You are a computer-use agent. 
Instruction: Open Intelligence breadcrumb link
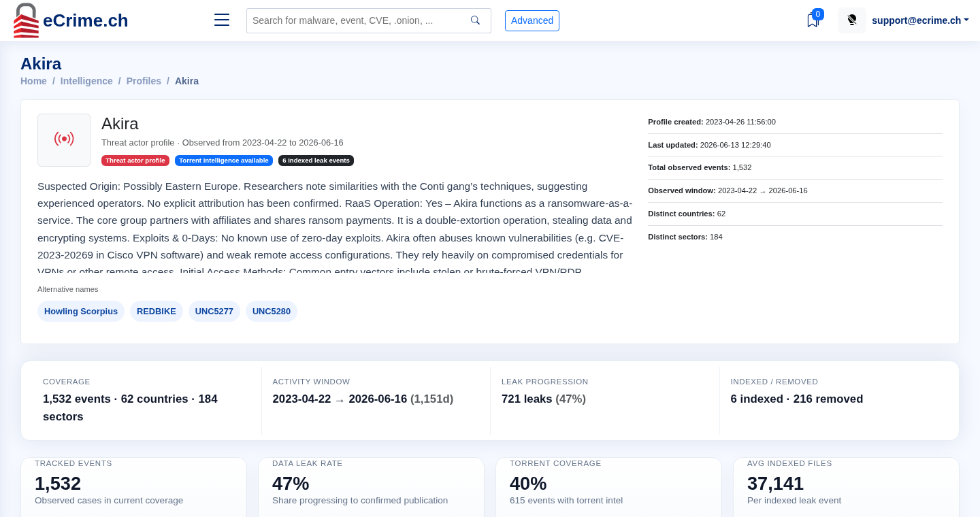point(86,81)
